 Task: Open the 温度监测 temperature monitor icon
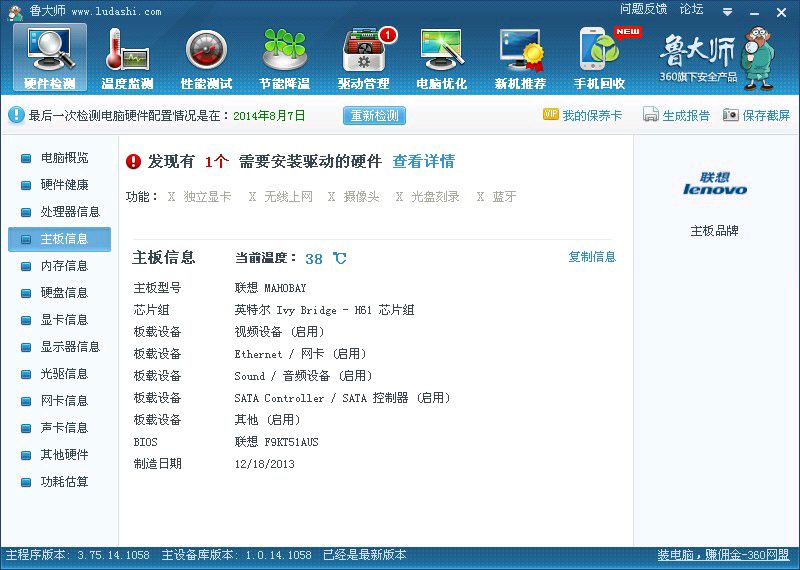coord(128,57)
